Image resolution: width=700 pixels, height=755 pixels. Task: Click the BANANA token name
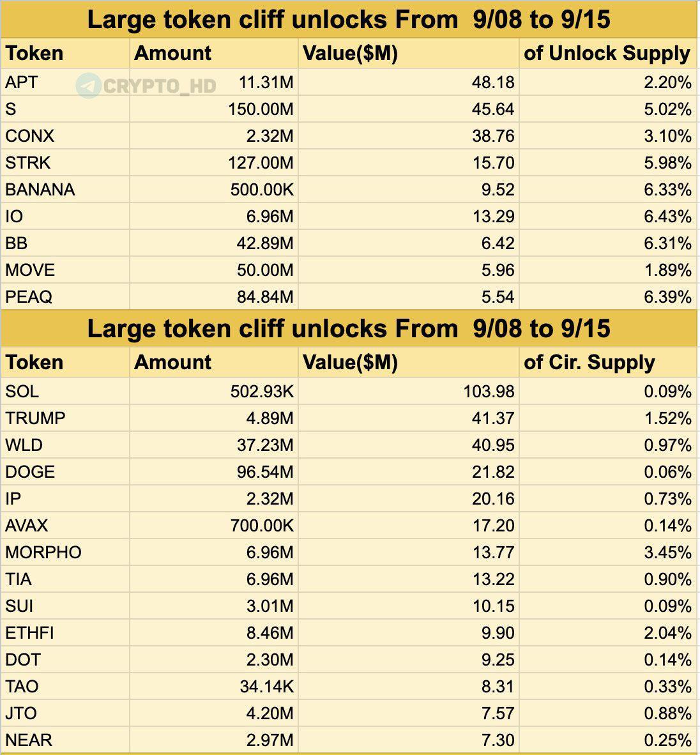click(40, 190)
